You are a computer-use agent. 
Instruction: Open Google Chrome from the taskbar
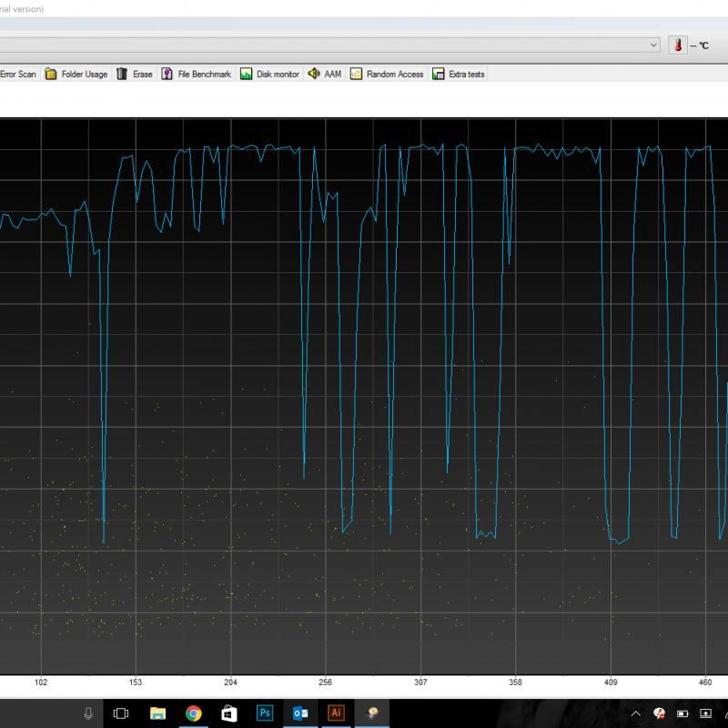coord(193,713)
